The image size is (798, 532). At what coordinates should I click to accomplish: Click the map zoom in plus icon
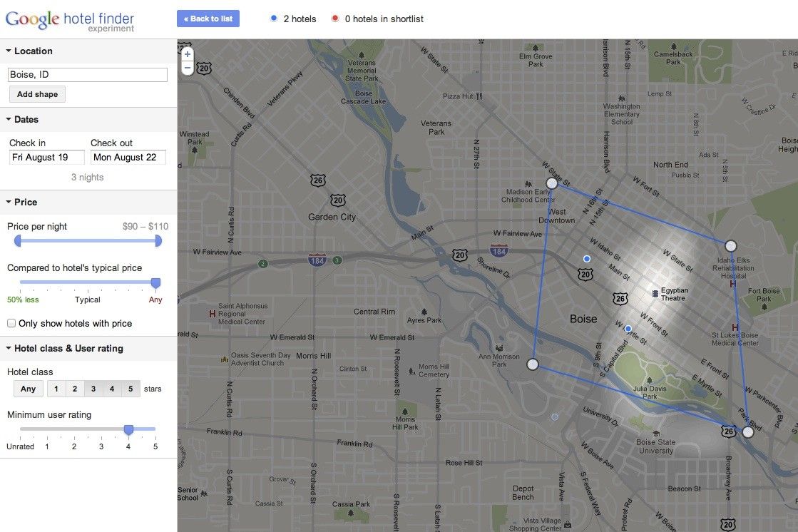[x=188, y=54]
